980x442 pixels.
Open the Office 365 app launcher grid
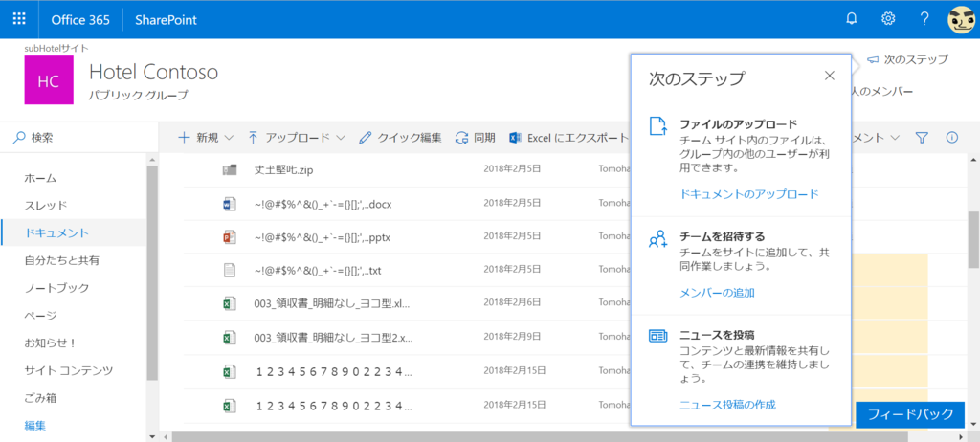pos(19,19)
